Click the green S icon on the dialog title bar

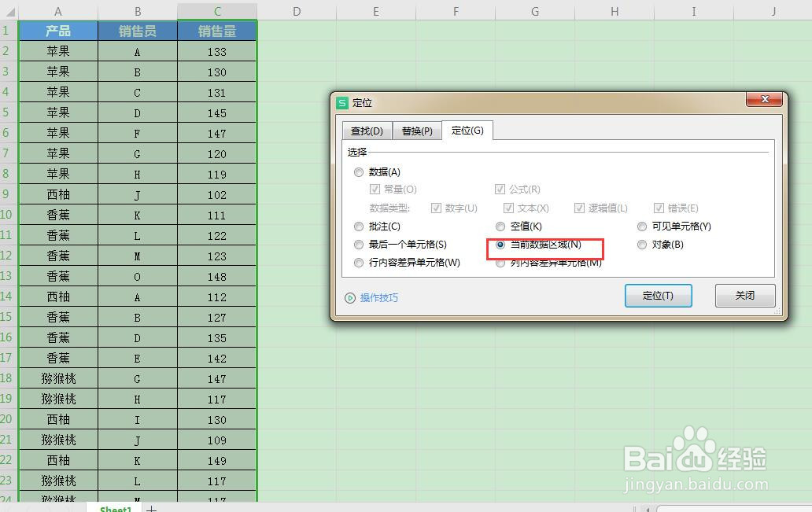pos(342,102)
